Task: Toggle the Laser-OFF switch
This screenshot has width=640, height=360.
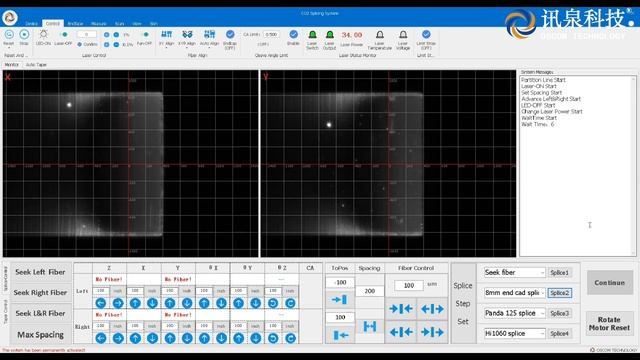Action: coord(64,34)
